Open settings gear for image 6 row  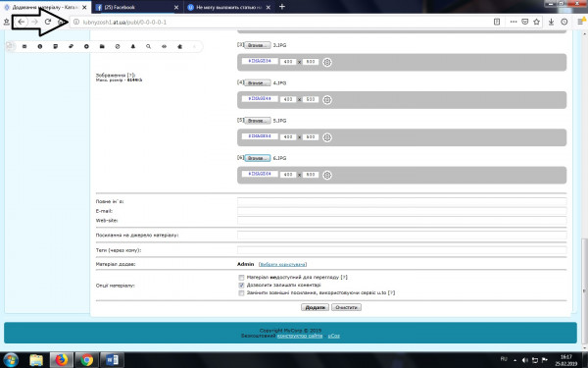327,175
